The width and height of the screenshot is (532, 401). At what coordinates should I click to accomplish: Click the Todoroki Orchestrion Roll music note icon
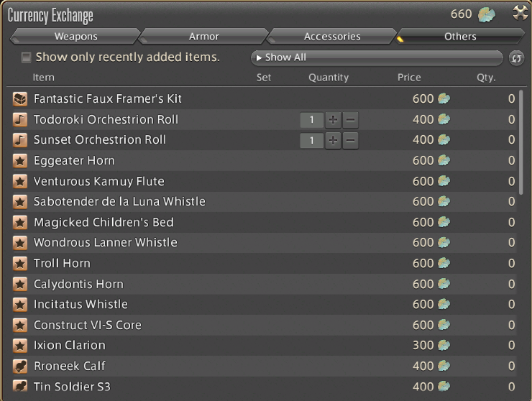point(20,119)
